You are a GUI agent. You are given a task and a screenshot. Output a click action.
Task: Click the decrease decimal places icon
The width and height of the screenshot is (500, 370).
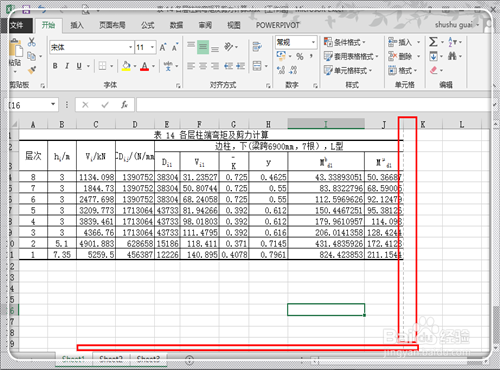(x=293, y=70)
